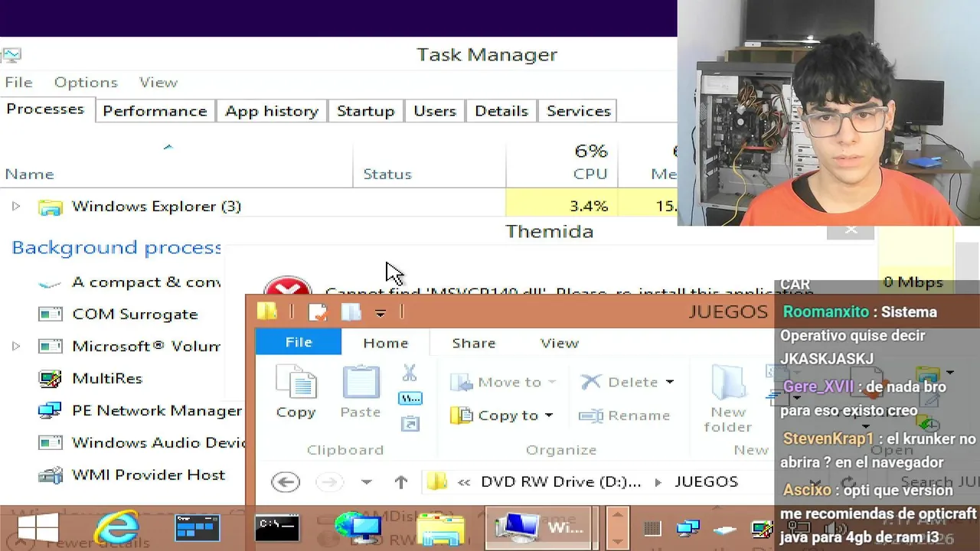Click DVD RW Drive (D:) in address bar
The width and height of the screenshot is (980, 551).
561,481
